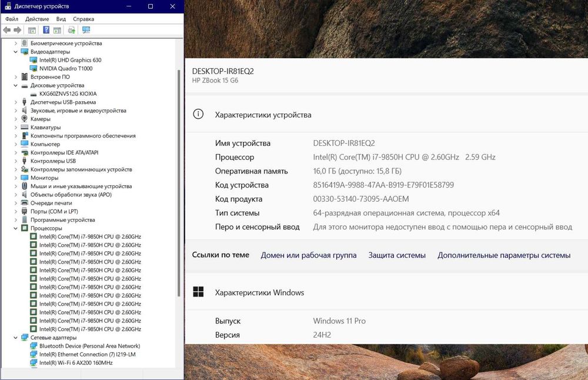
Task: Click Контроллеры запоминающих устройств icon
Action: (24, 169)
